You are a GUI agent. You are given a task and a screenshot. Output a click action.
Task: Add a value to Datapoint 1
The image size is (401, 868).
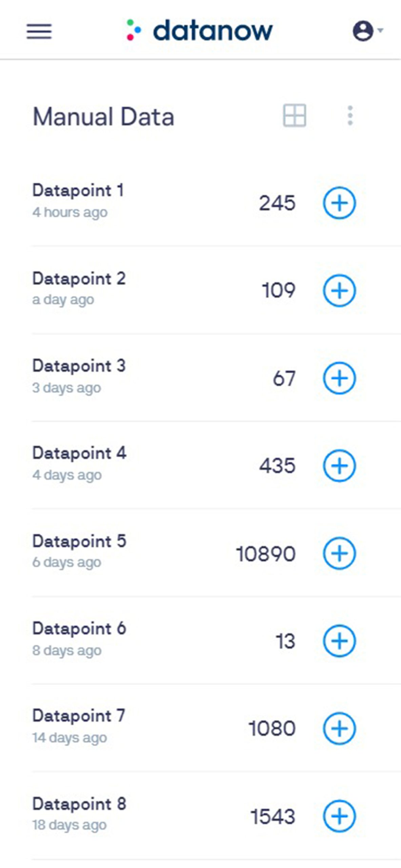point(339,203)
